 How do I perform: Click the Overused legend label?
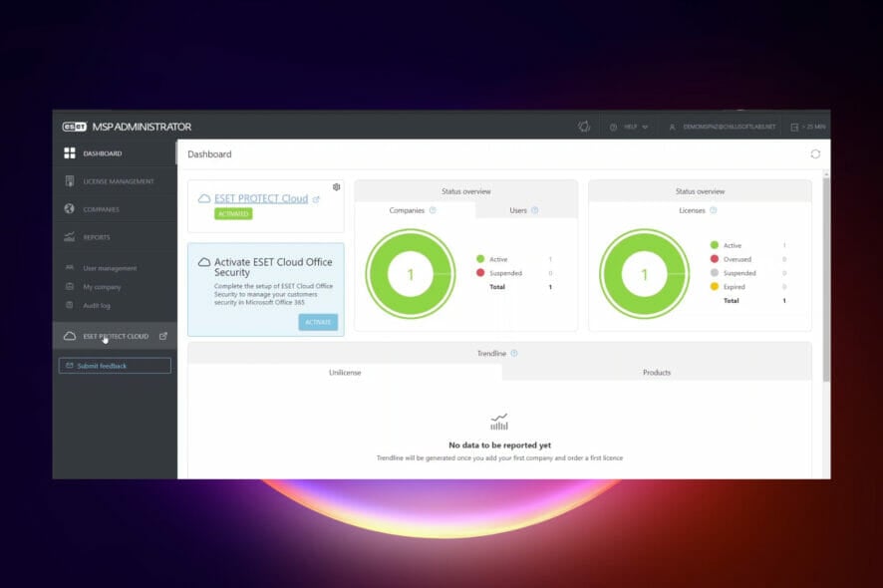click(x=737, y=259)
